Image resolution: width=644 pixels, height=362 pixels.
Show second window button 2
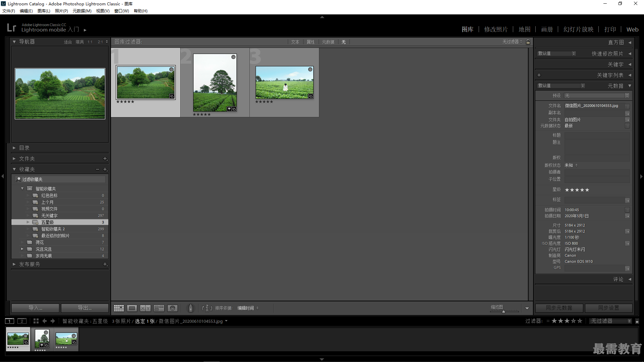pyautogui.click(x=22, y=321)
